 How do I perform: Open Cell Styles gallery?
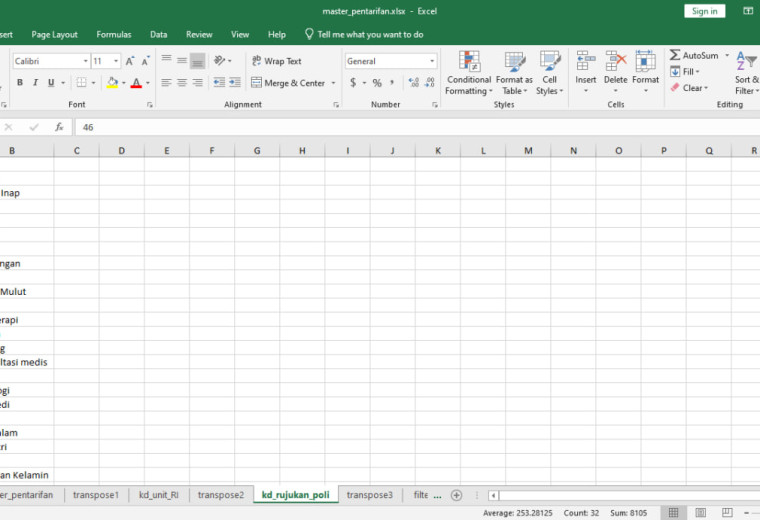(x=550, y=73)
